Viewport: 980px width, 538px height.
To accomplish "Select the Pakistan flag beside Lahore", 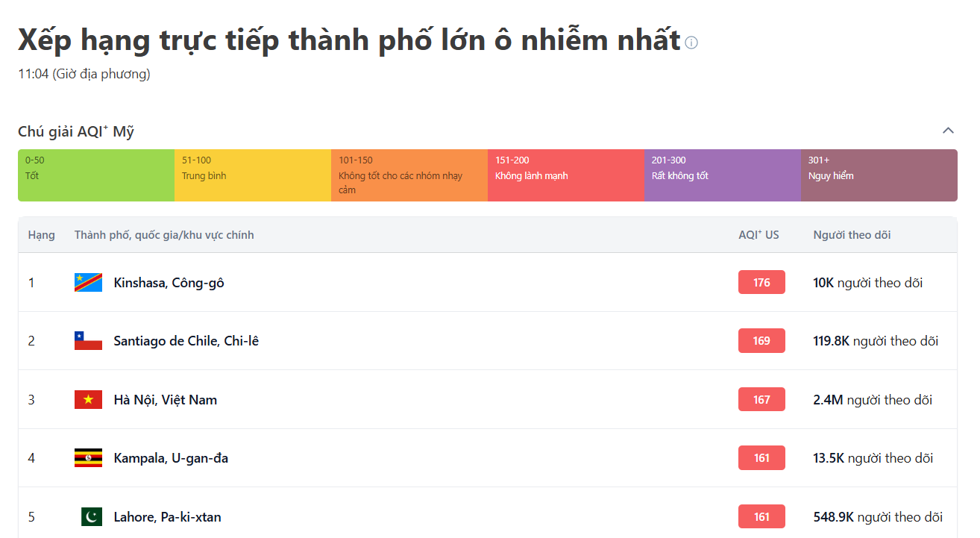I will [x=90, y=516].
